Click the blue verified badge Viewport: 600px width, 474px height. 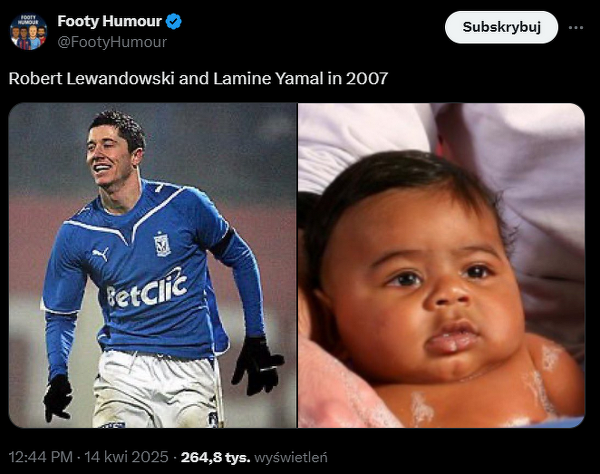(x=173, y=21)
